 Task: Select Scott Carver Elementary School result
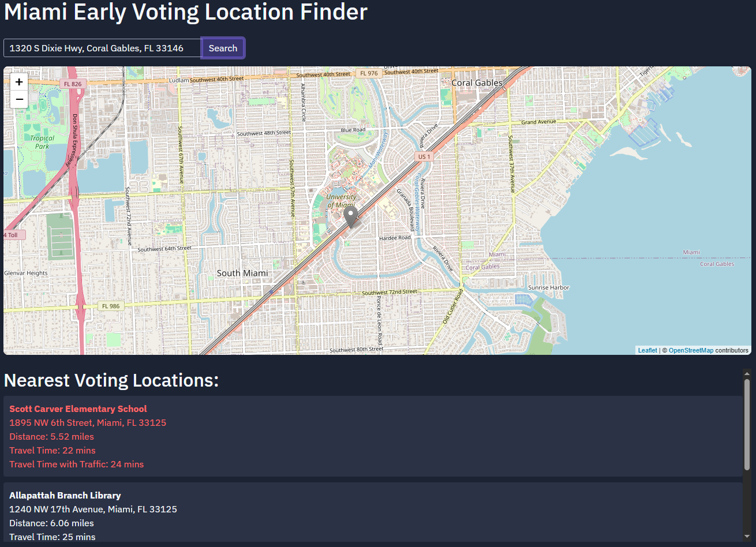(x=78, y=409)
